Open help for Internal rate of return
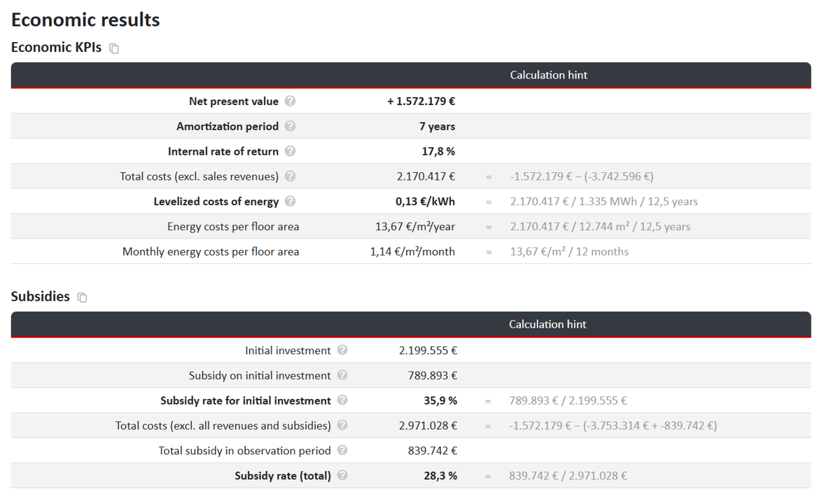This screenshot has width=824, height=504. pyautogui.click(x=290, y=151)
